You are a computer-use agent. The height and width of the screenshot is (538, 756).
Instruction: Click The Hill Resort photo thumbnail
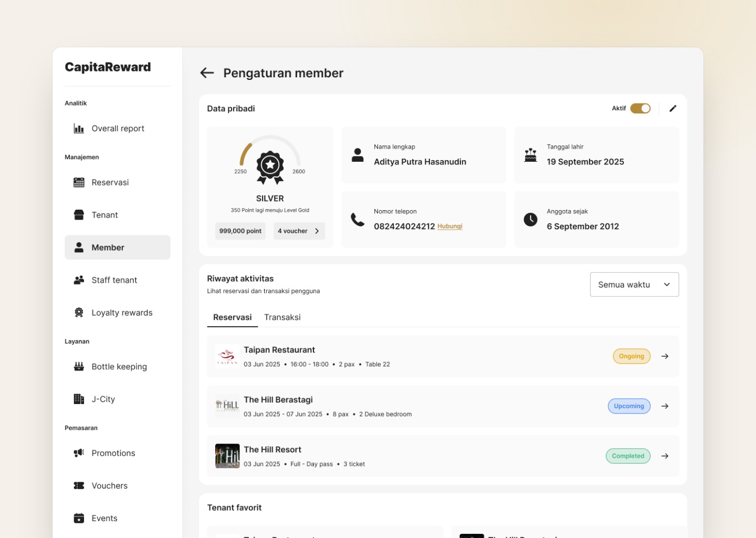[x=227, y=456]
